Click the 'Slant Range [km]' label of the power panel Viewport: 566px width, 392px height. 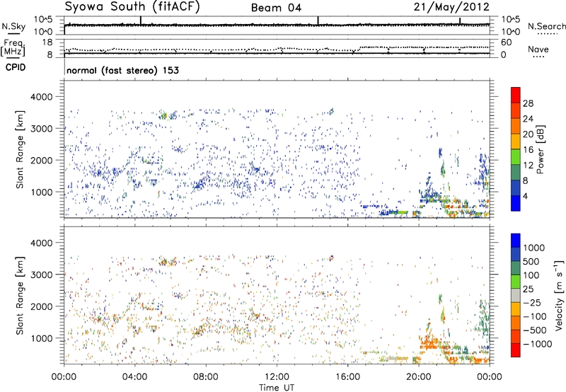coord(20,149)
